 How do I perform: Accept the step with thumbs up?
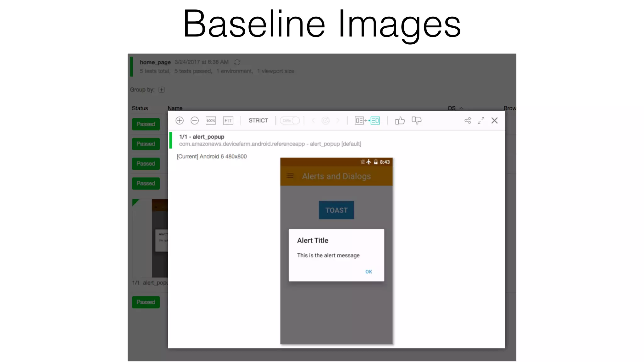tap(400, 121)
